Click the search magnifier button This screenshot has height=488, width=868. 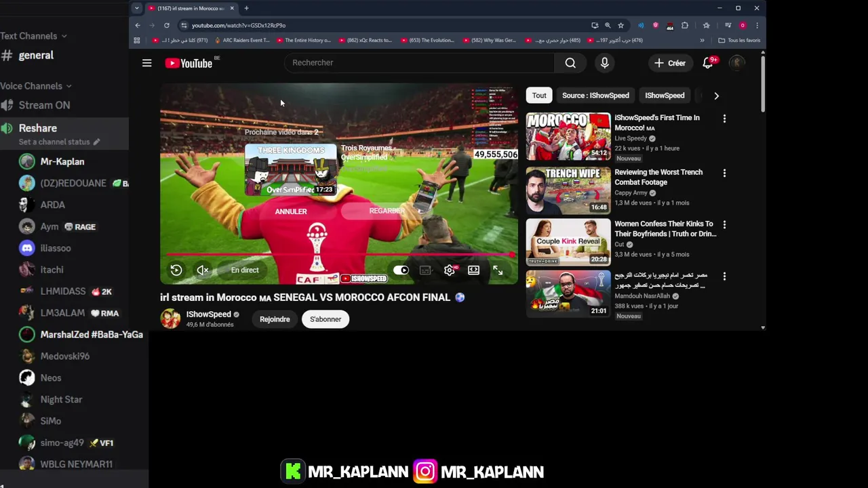pos(570,63)
